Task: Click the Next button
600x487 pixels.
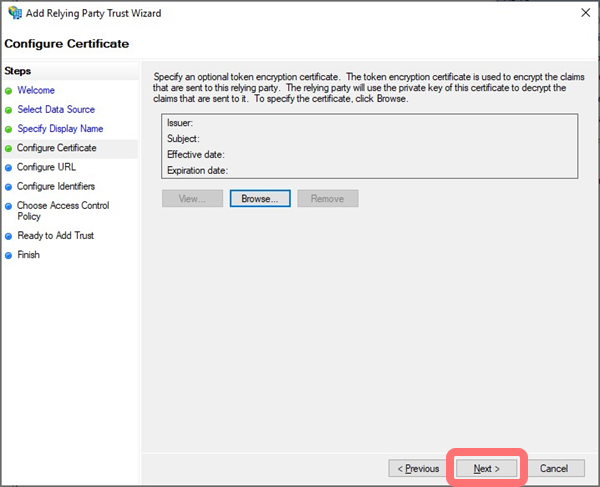Action: 486,468
